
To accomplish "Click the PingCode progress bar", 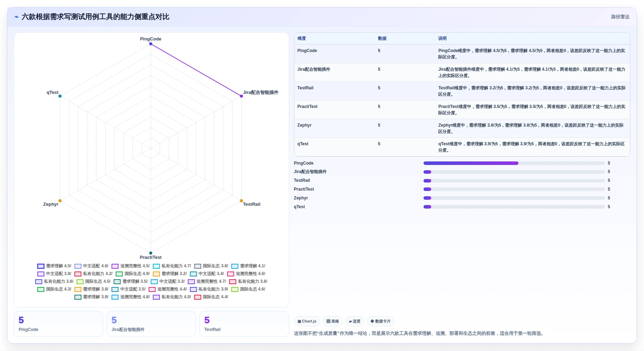I will pyautogui.click(x=514, y=163).
